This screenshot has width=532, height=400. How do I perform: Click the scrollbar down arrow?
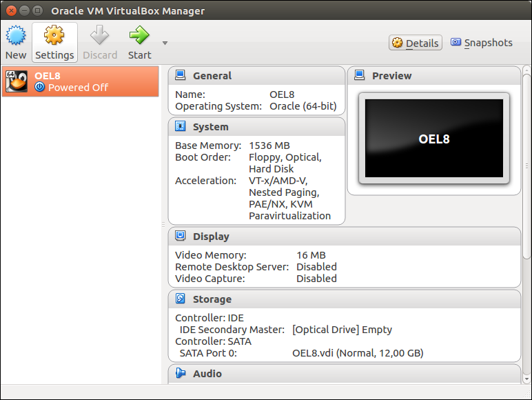coord(526,378)
